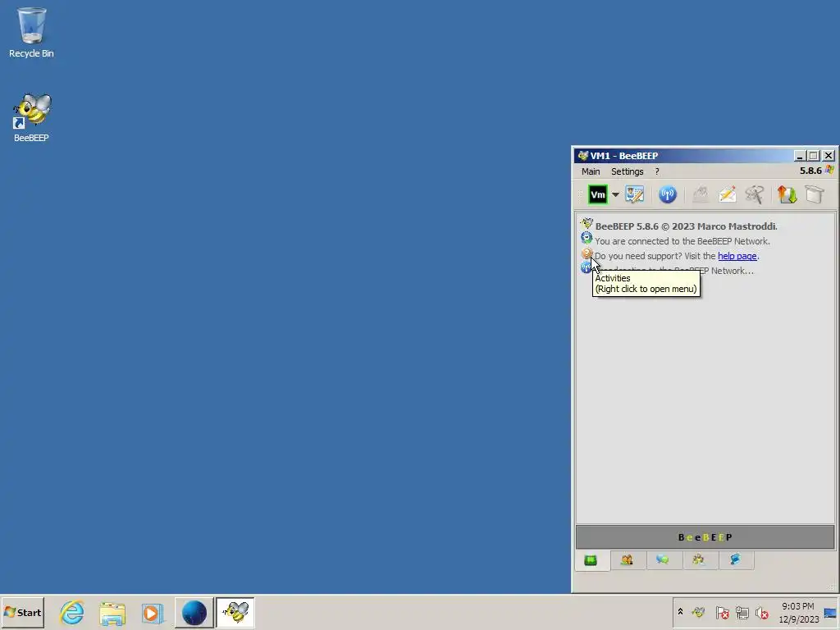Open the media player taskbar icon

[x=153, y=613]
